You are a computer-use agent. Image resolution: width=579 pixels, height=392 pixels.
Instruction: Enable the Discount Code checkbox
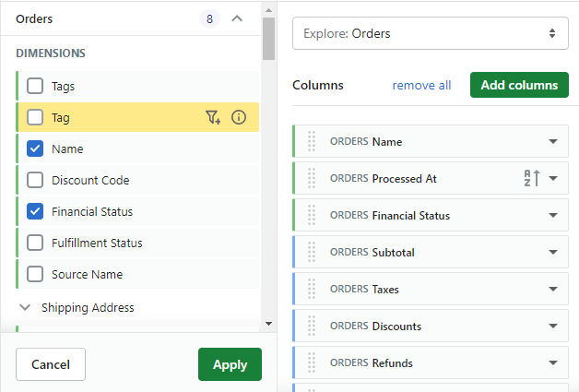click(x=35, y=180)
